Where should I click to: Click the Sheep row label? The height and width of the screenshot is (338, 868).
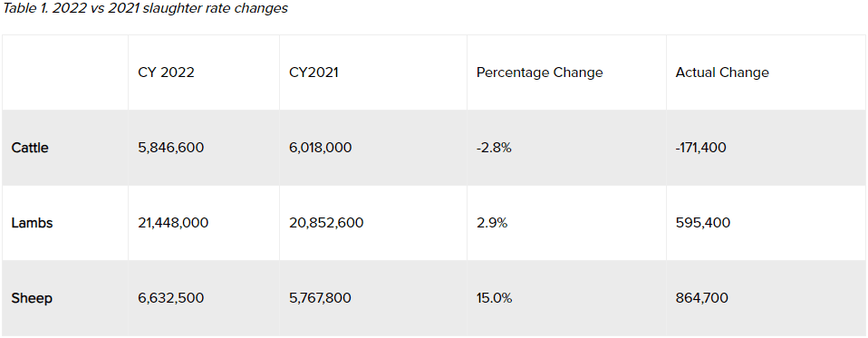[32, 298]
